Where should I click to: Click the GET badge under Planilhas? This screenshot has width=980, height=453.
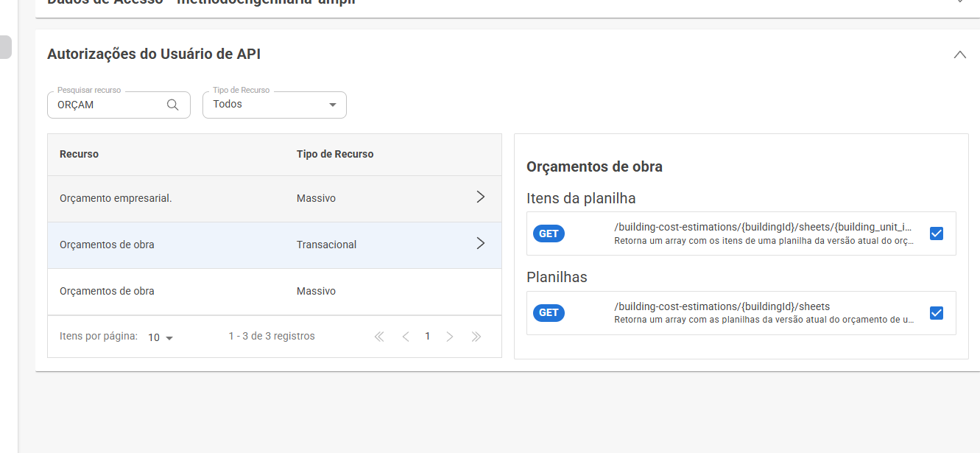pos(549,312)
